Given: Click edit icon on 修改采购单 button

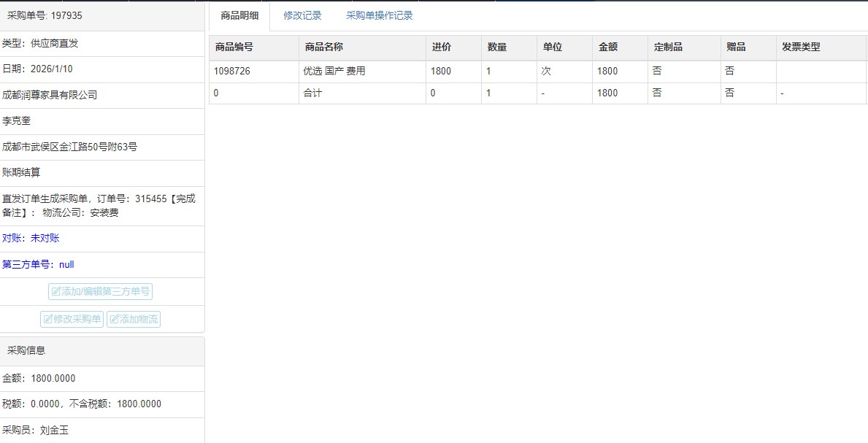Looking at the screenshot, I should click(x=48, y=319).
